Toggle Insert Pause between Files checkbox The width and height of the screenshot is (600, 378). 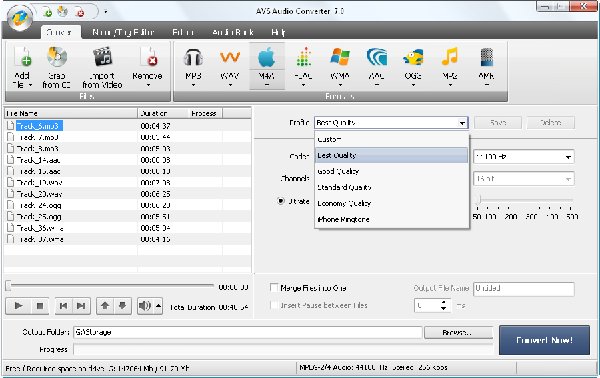coord(274,305)
